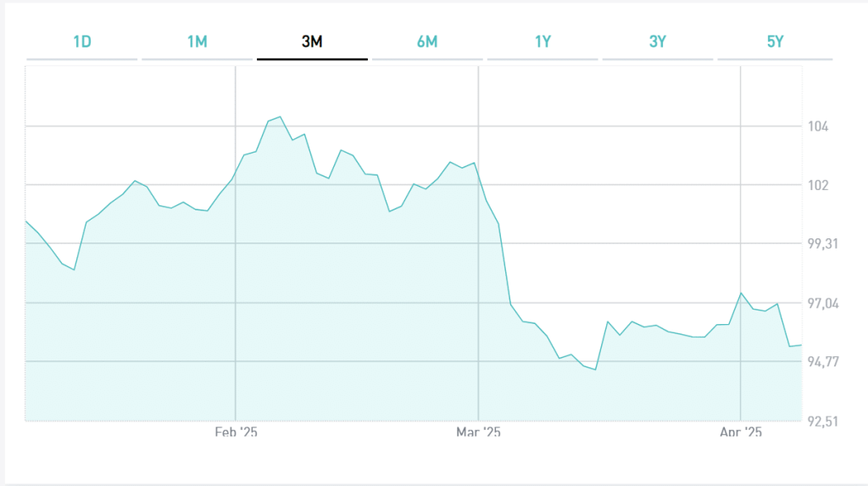The width and height of the screenshot is (868, 486).
Task: Click the 92,51 y-axis label
Action: pos(823,421)
